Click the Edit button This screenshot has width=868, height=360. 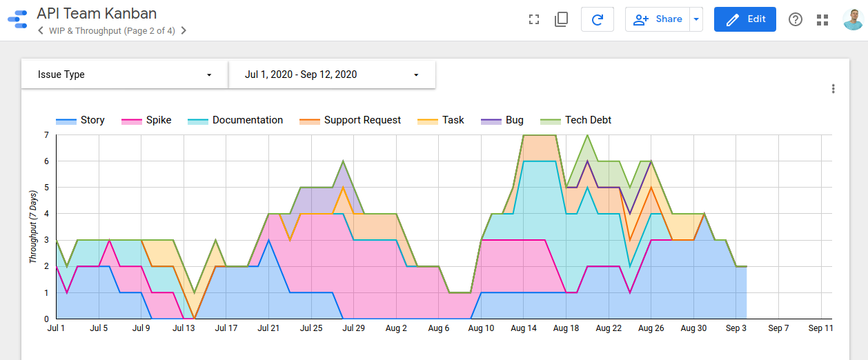click(744, 19)
